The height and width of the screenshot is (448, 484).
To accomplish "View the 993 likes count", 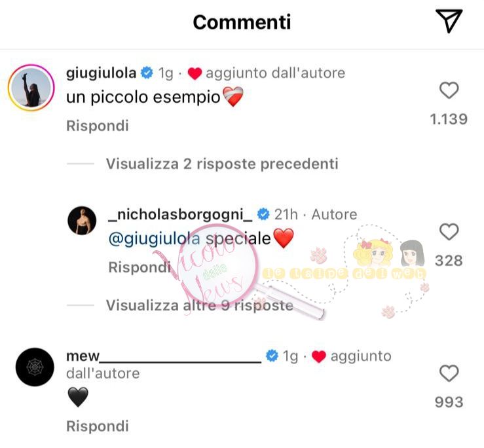I will (x=449, y=402).
